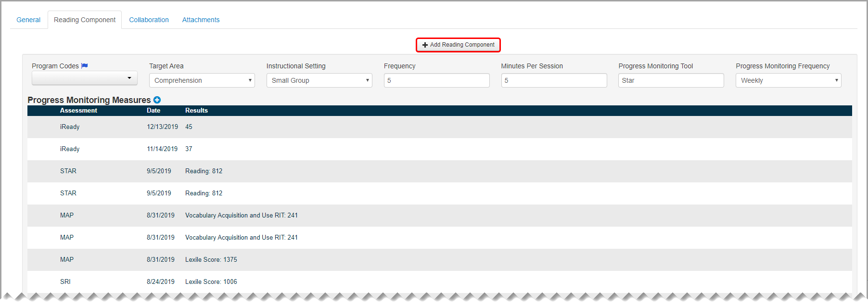Screen dimensions: 868x307
Task: Click the Progress Monitoring Measures heading
Action: coord(89,100)
